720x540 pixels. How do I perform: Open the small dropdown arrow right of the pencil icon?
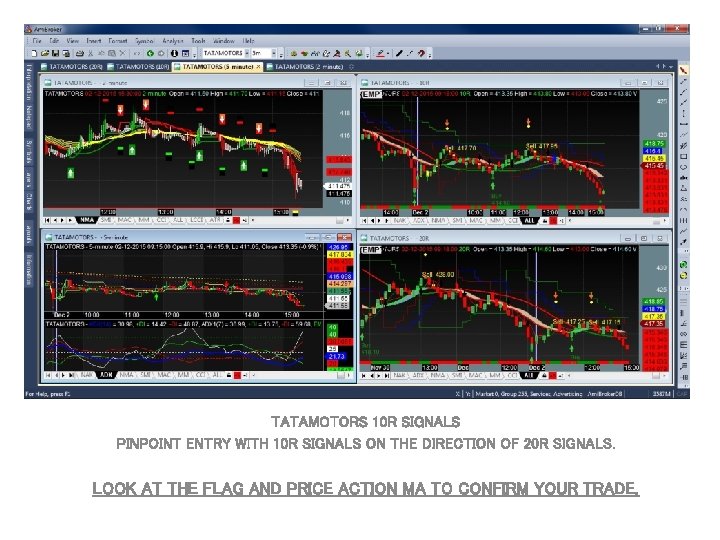388,53
